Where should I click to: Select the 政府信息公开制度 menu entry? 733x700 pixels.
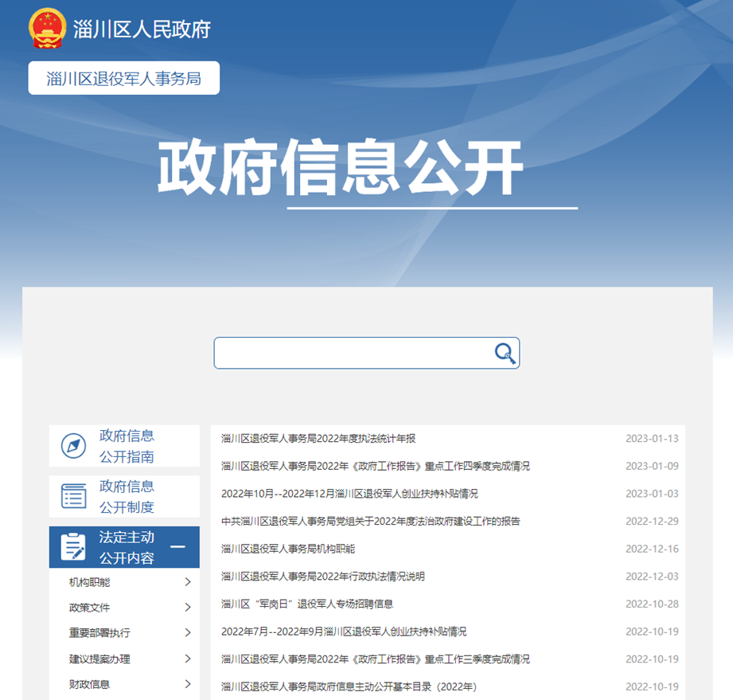pyautogui.click(x=127, y=496)
